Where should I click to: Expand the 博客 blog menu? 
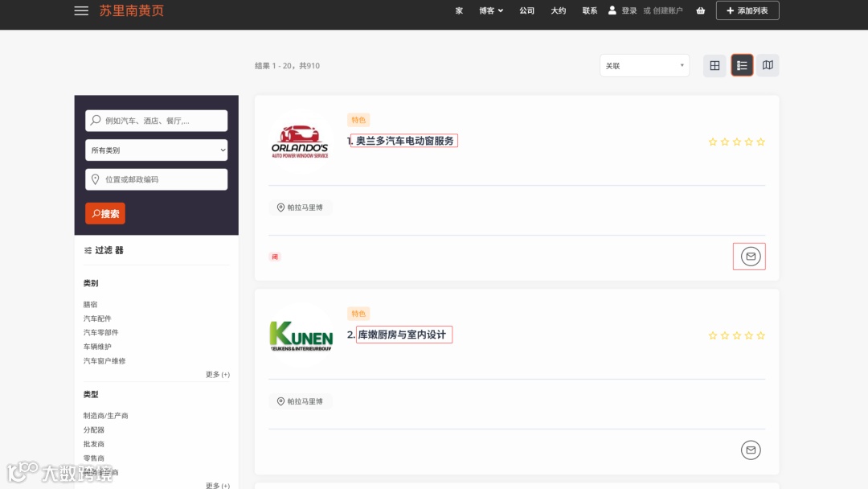click(x=491, y=10)
